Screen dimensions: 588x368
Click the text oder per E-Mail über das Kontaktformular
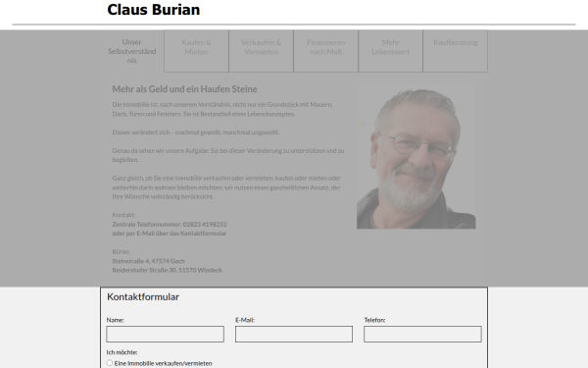tap(170, 234)
